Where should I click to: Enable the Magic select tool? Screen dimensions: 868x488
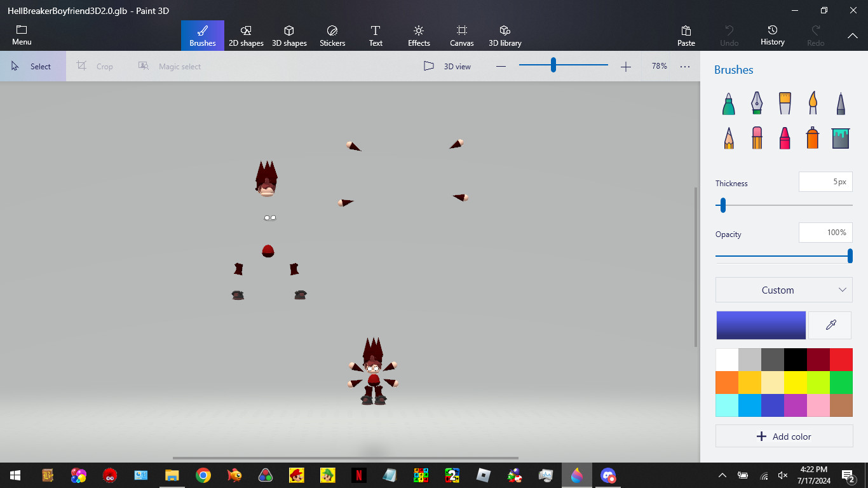(170, 66)
